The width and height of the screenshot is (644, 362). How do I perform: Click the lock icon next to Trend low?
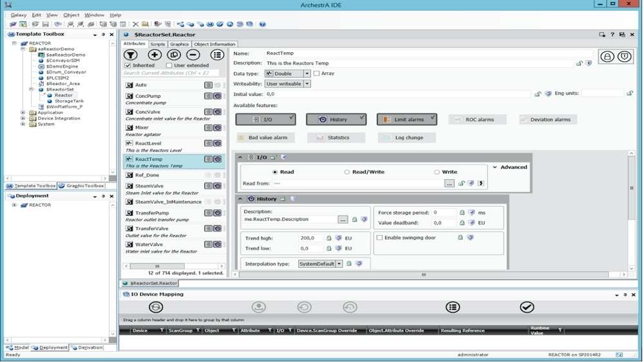328,248
